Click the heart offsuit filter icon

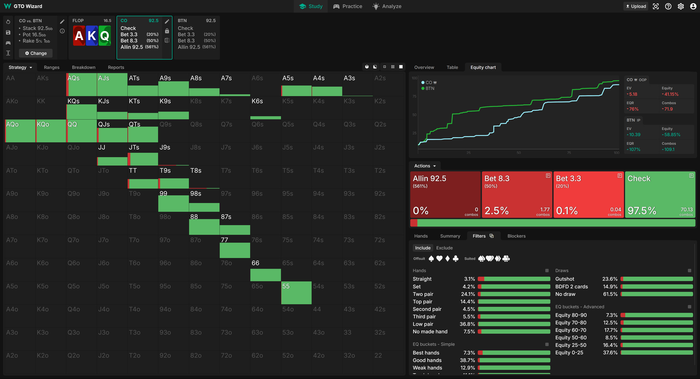click(439, 258)
